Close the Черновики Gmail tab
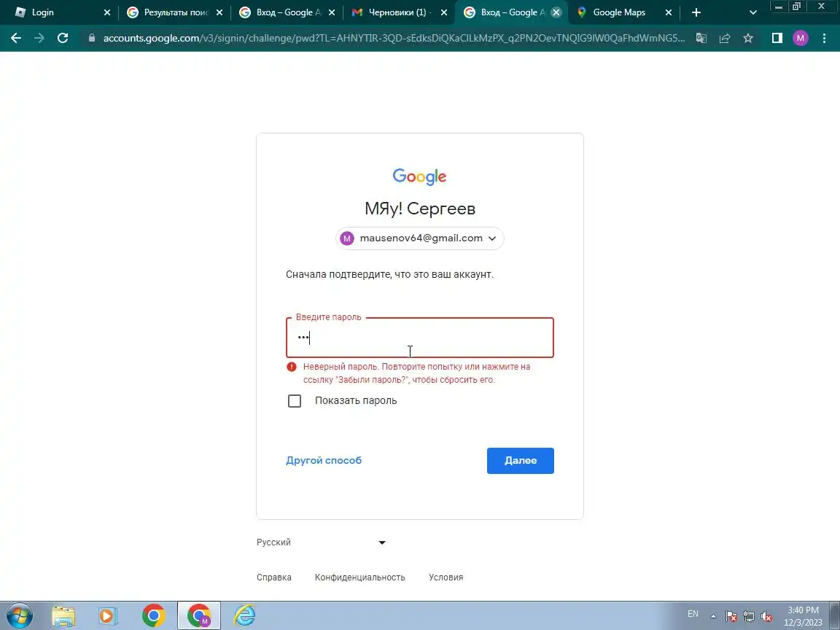Image resolution: width=840 pixels, height=630 pixels. (443, 12)
